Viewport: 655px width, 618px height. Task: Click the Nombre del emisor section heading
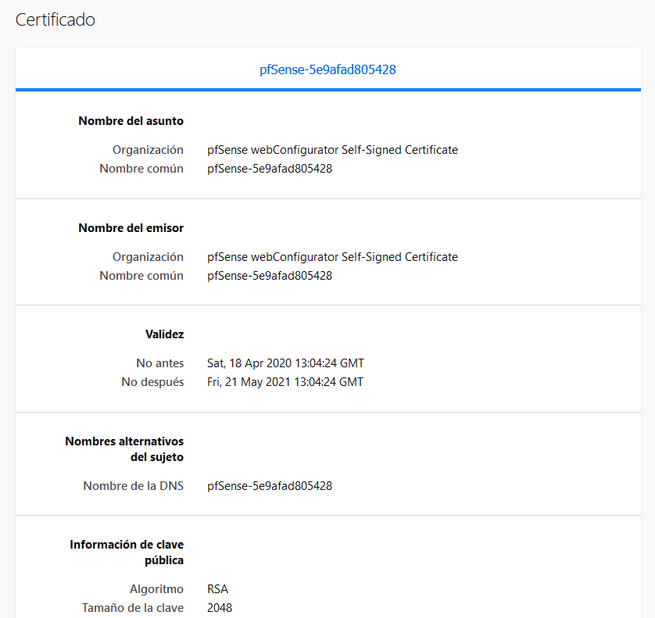pyautogui.click(x=131, y=228)
